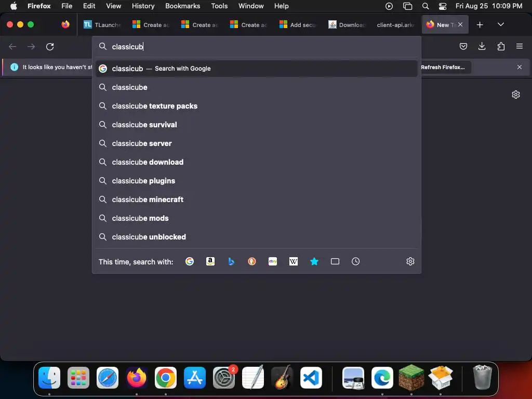Viewport: 532px width, 399px height.
Task: Select classicube server suggestion
Action: point(257,143)
